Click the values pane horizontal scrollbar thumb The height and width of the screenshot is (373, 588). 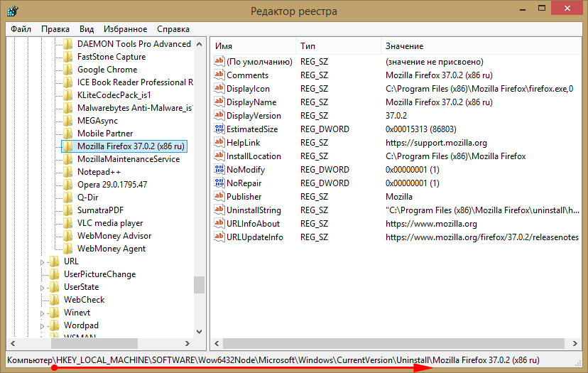coord(393,343)
